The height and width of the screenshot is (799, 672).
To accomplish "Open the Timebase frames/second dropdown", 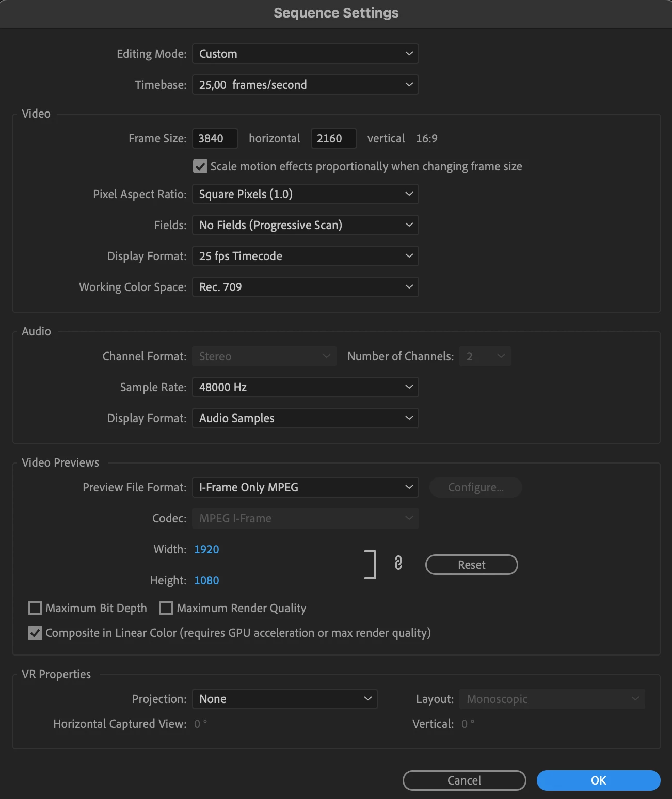I will (x=306, y=85).
